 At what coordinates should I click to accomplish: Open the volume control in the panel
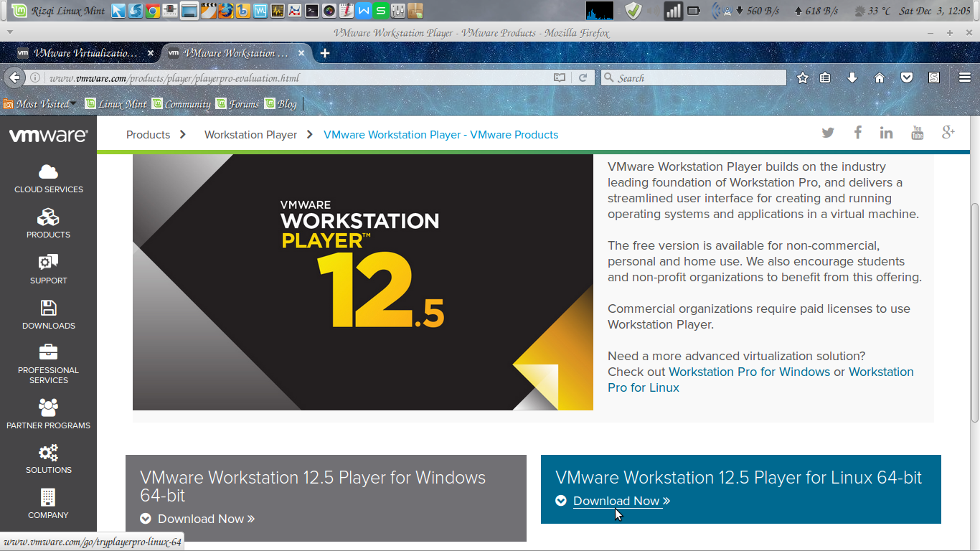(652, 11)
